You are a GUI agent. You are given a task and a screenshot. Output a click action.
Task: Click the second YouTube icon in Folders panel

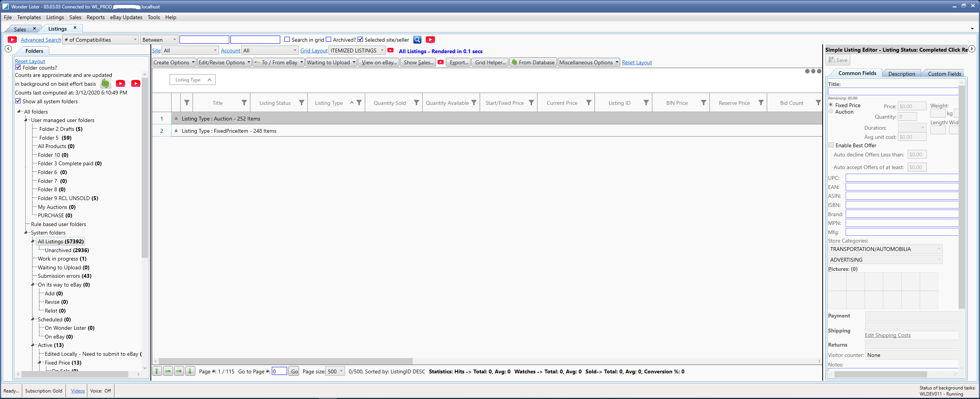[x=136, y=83]
